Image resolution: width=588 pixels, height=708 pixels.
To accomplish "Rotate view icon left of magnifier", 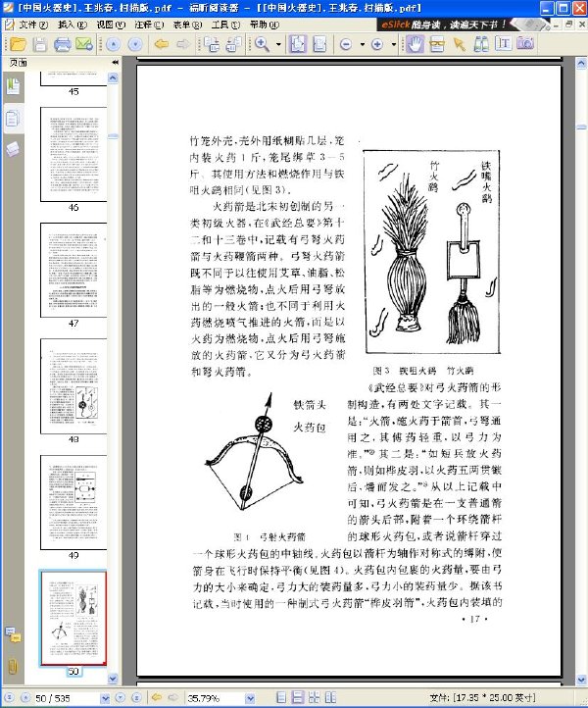I will coord(234,44).
